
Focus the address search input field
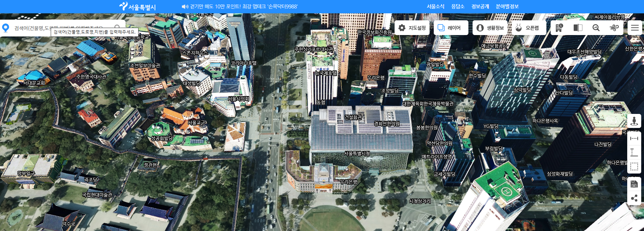point(63,28)
